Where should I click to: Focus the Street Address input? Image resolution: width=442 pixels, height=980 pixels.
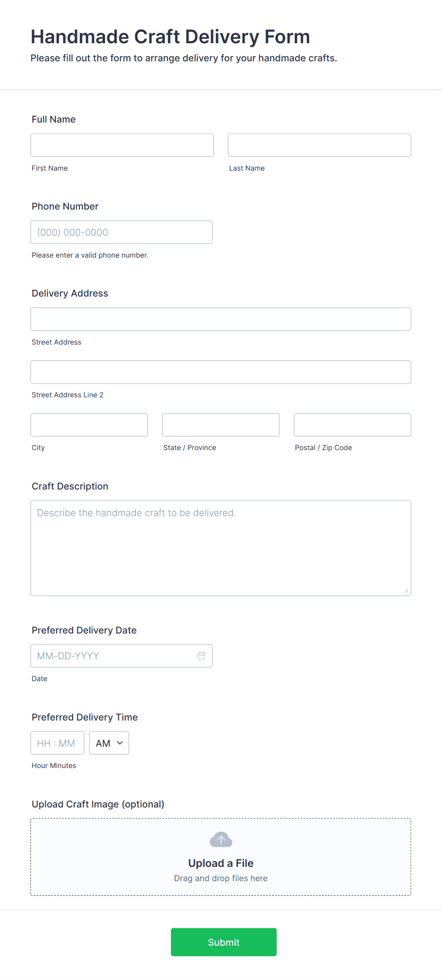tap(221, 319)
